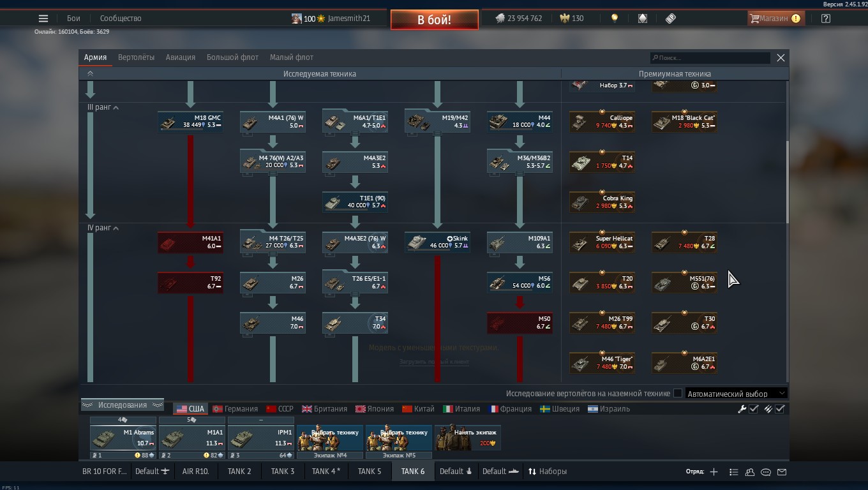This screenshot has width=868, height=490.
Task: Click the research tree vertical scrollbar
Action: coord(788,182)
